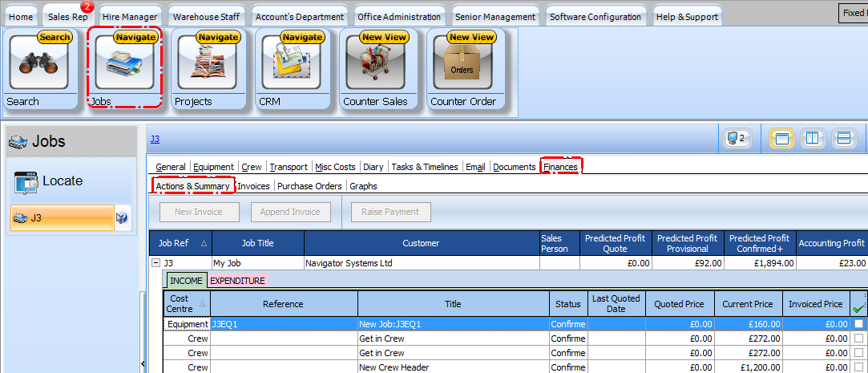
Task: Click the J3 breadcrumb link
Action: coord(155,139)
